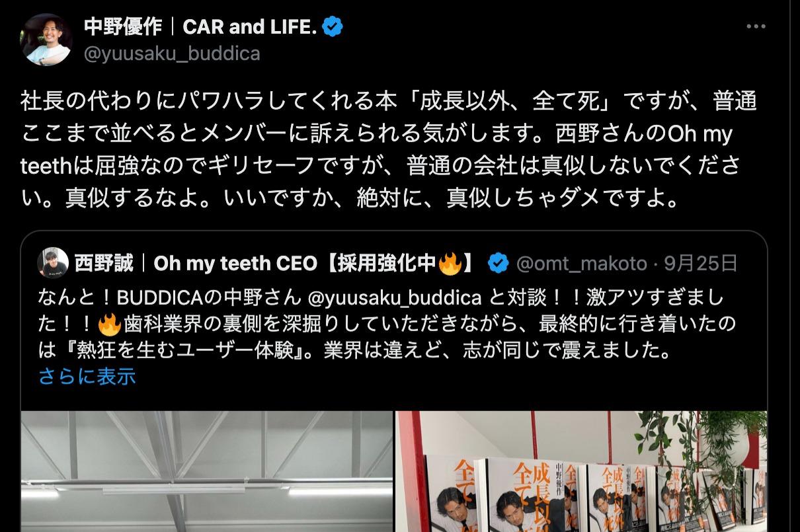Click main tweet line starting 社長の代わりに
The image size is (800, 532).
point(389,101)
